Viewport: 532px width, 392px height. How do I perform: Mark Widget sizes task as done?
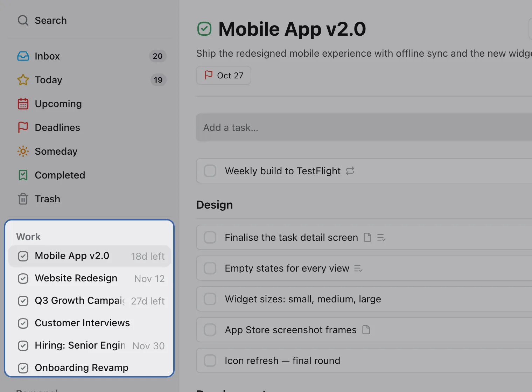coord(210,299)
